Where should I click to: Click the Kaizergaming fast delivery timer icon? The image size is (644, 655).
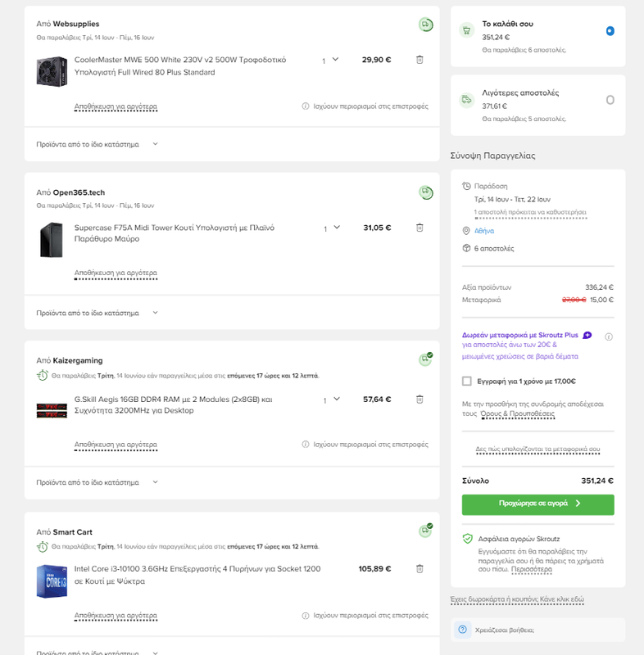[43, 376]
